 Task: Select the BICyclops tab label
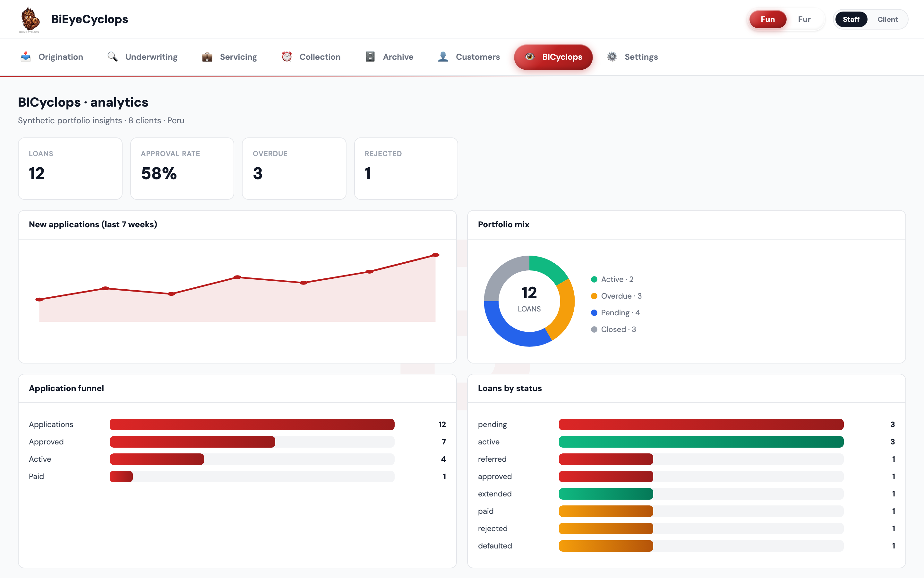pos(562,57)
